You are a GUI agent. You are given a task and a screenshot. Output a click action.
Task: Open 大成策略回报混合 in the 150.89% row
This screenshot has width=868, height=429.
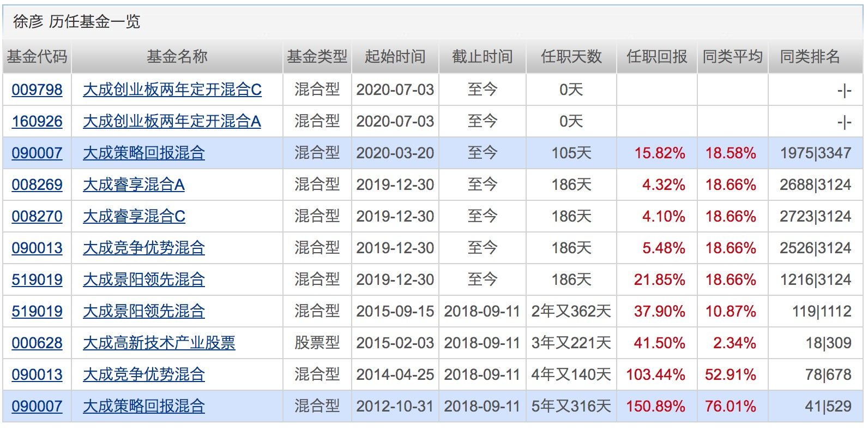(144, 406)
